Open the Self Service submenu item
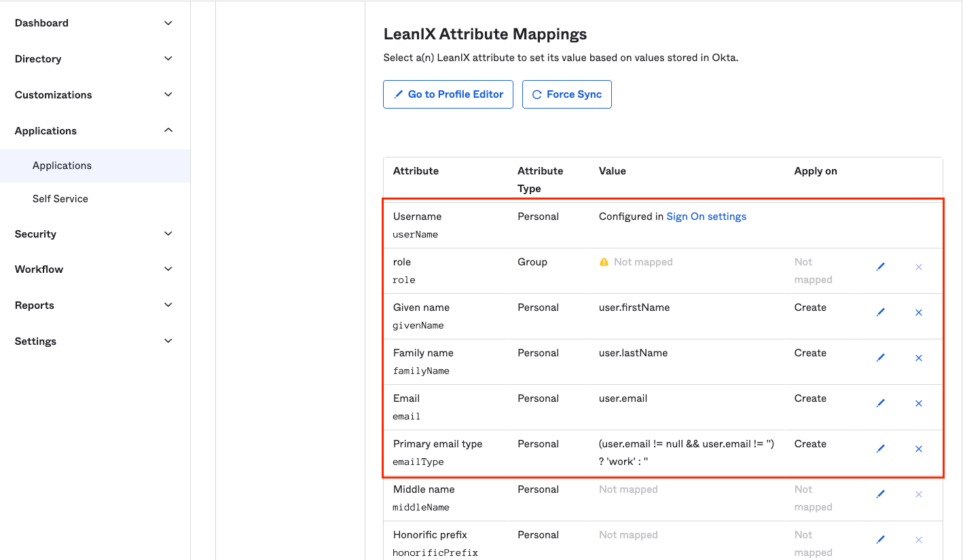The width and height of the screenshot is (963, 560). click(x=60, y=199)
